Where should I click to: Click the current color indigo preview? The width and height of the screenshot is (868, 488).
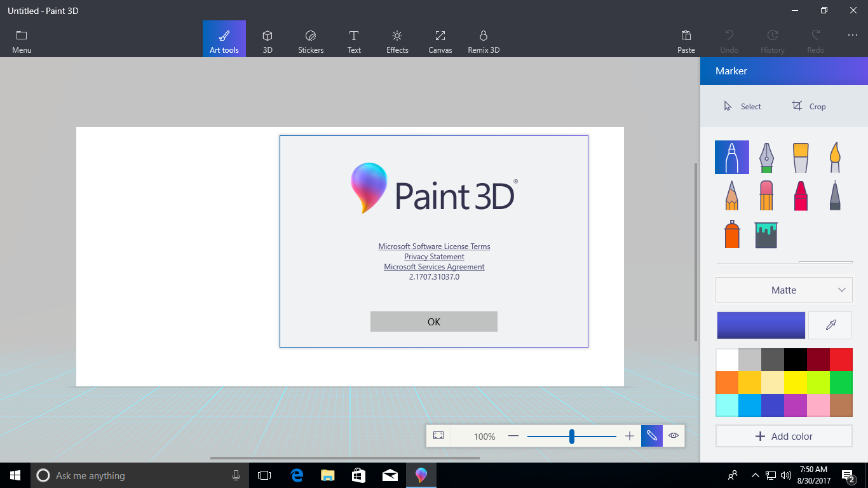click(761, 325)
